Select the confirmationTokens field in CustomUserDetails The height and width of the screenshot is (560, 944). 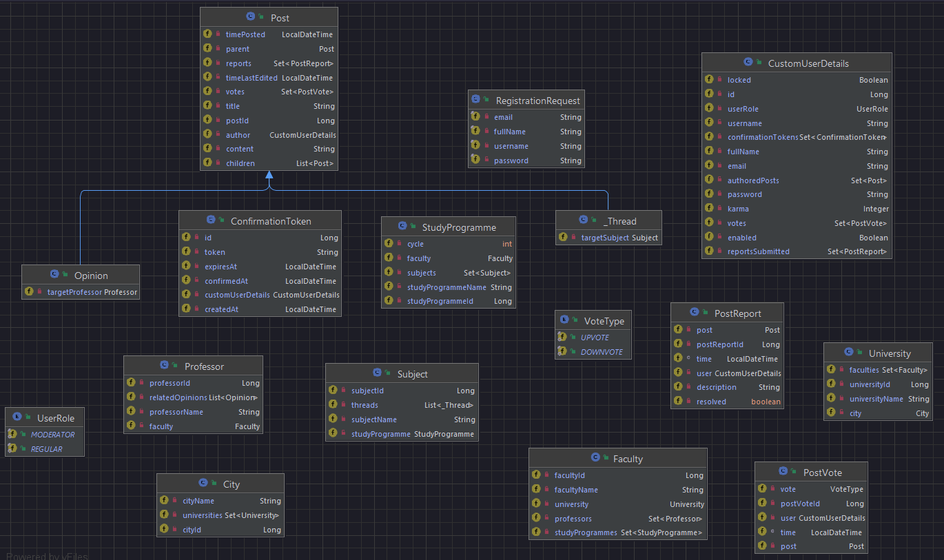pos(763,137)
